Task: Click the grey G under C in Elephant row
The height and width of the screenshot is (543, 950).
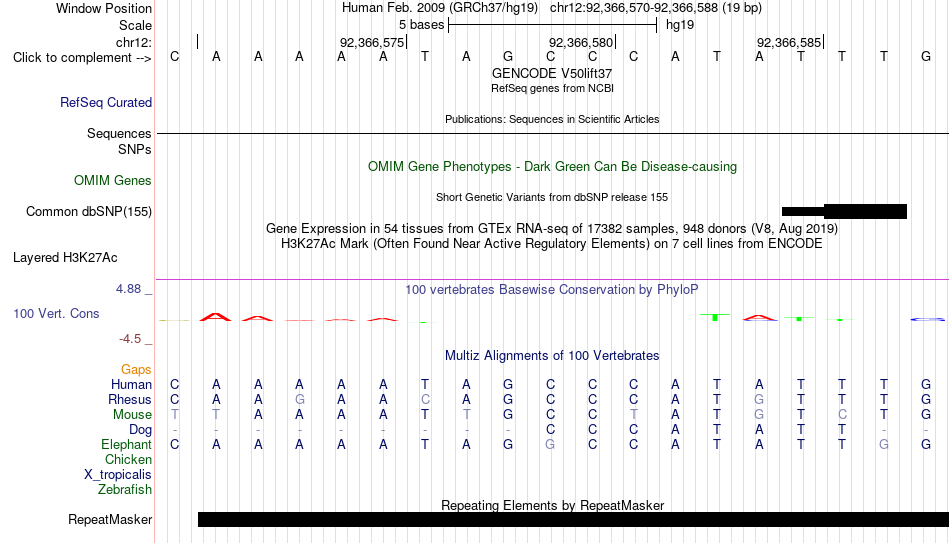Action: (x=550, y=445)
